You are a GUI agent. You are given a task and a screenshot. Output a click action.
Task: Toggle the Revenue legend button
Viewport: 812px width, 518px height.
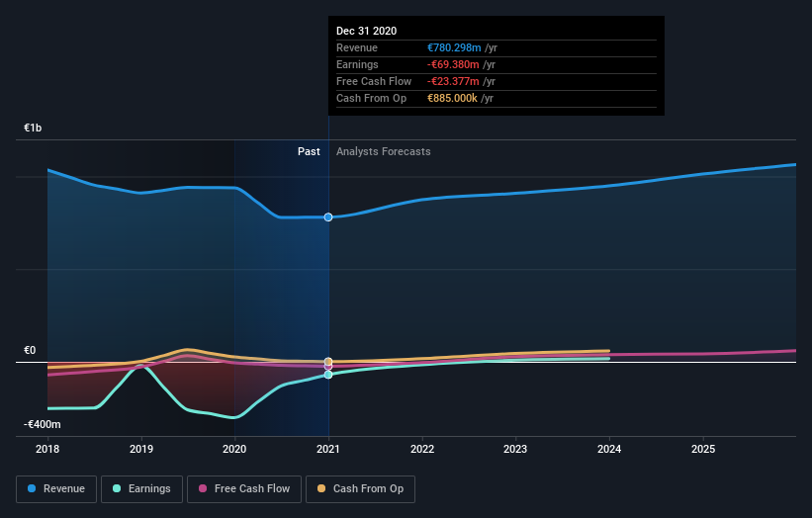(56, 489)
